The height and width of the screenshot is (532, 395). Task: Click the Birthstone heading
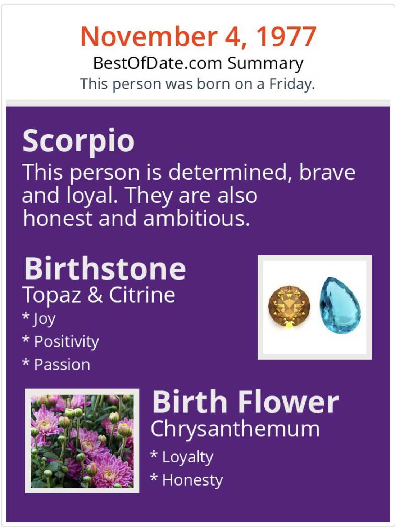pos(105,269)
